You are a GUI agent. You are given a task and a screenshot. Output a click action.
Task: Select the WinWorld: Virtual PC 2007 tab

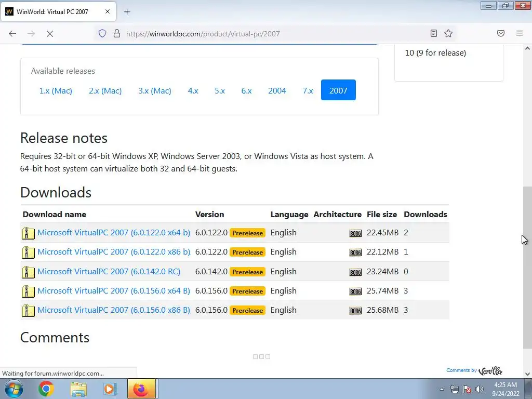[58, 11]
